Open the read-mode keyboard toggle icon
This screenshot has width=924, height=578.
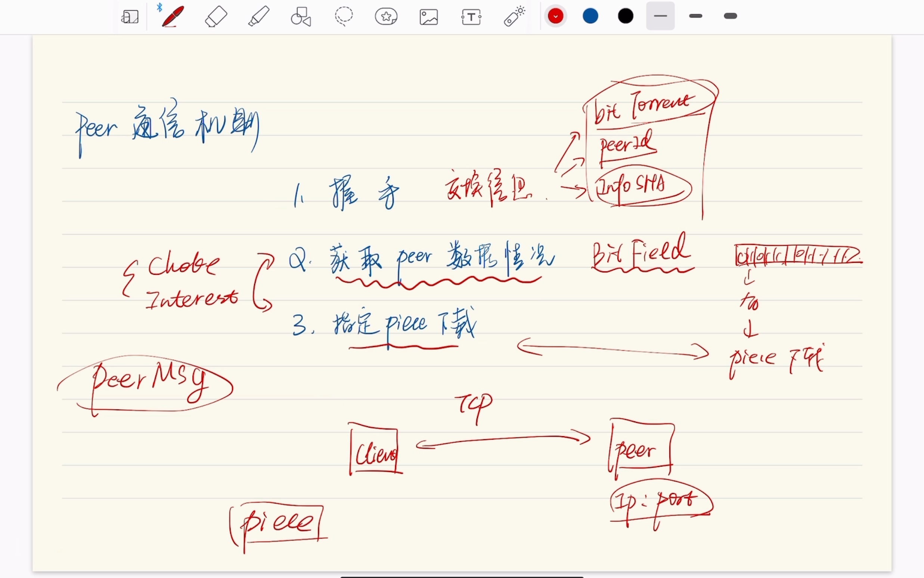click(x=130, y=17)
